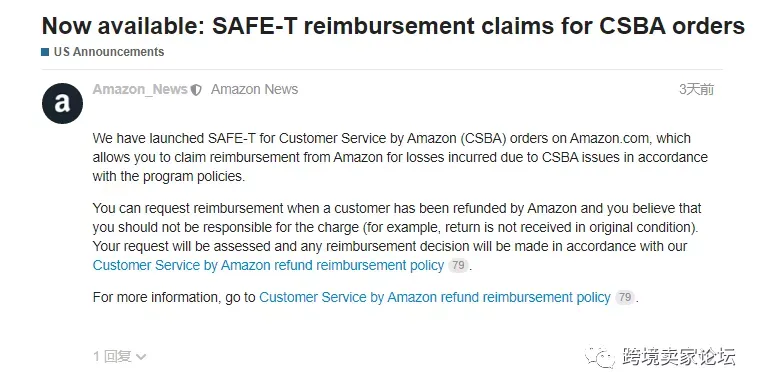
Task: Click the Amazon_News round avatar icon
Action: click(x=62, y=103)
